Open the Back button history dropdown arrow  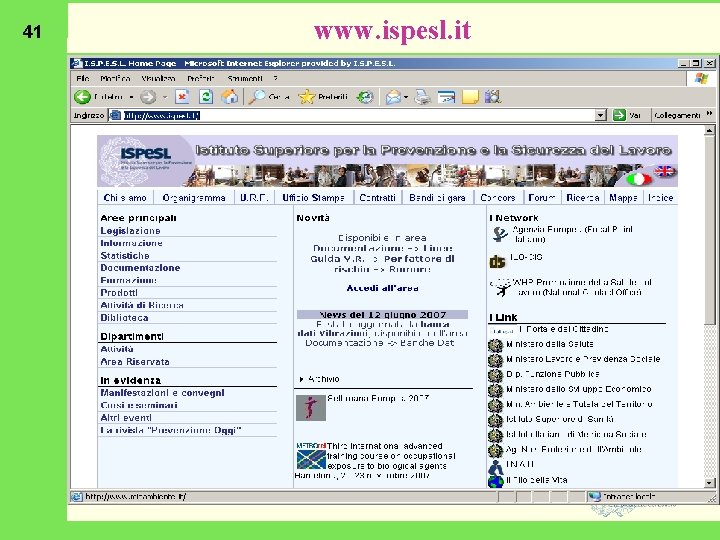(x=131, y=97)
